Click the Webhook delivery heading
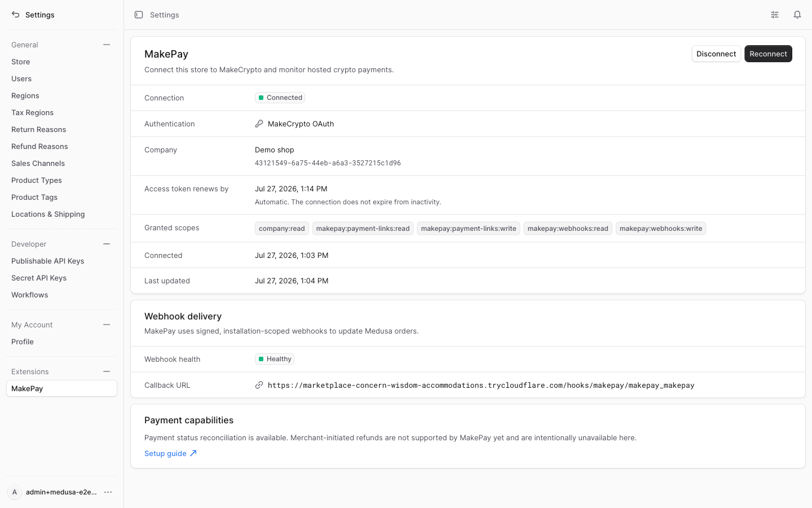Screen dimensions: 812x508 click(x=183, y=316)
